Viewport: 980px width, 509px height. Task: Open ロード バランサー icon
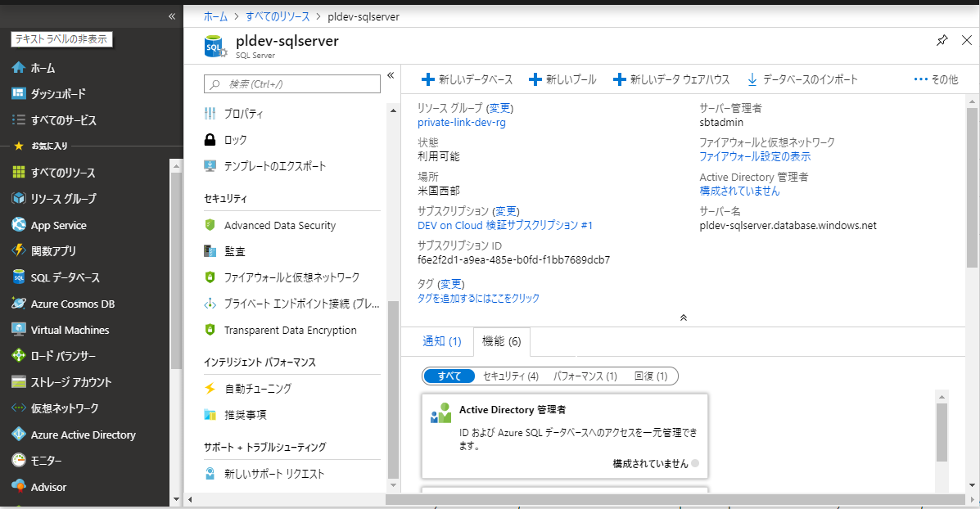click(x=19, y=356)
